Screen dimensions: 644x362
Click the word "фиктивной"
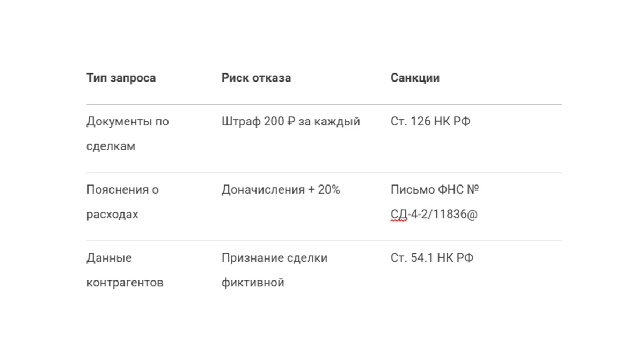253,283
